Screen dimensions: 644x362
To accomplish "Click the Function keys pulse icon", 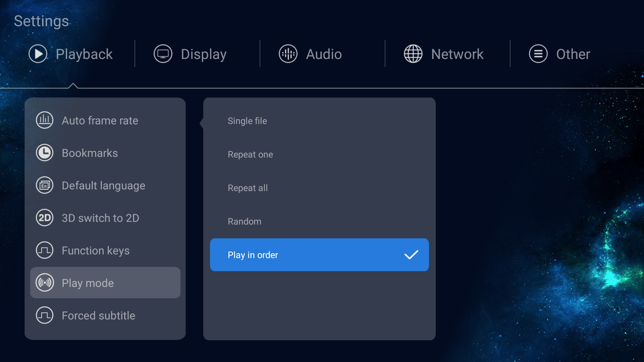I will [45, 250].
